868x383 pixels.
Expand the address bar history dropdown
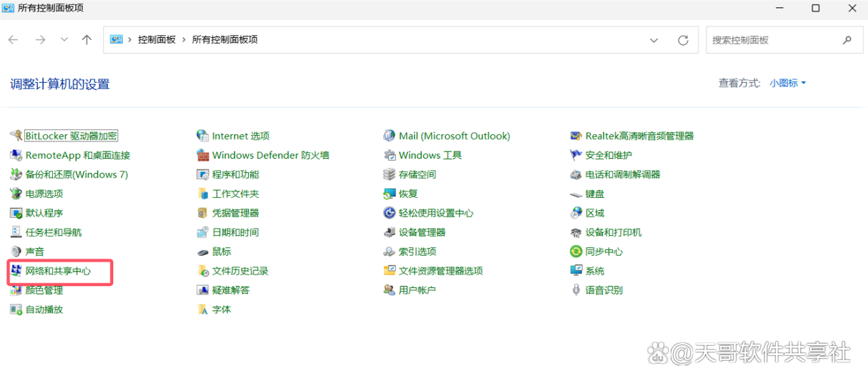point(654,40)
